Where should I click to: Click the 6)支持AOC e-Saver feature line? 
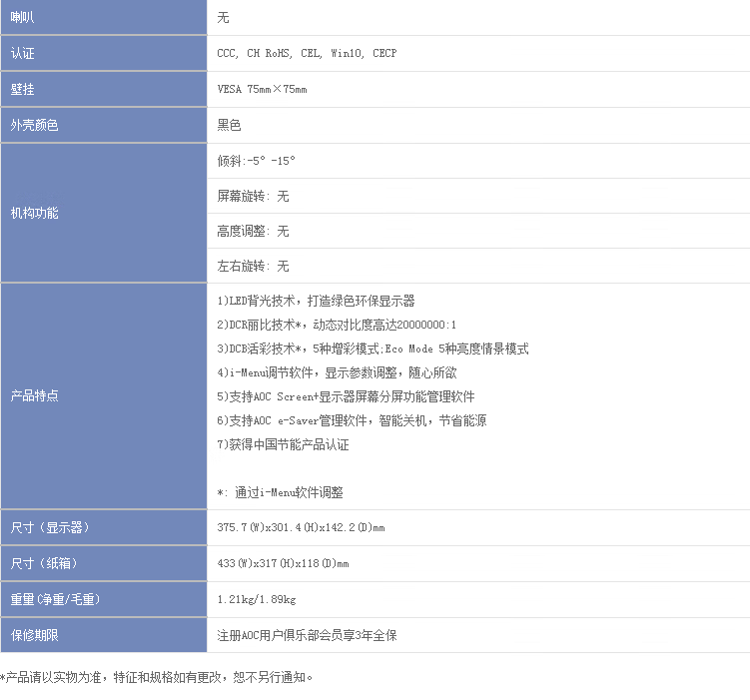click(353, 420)
